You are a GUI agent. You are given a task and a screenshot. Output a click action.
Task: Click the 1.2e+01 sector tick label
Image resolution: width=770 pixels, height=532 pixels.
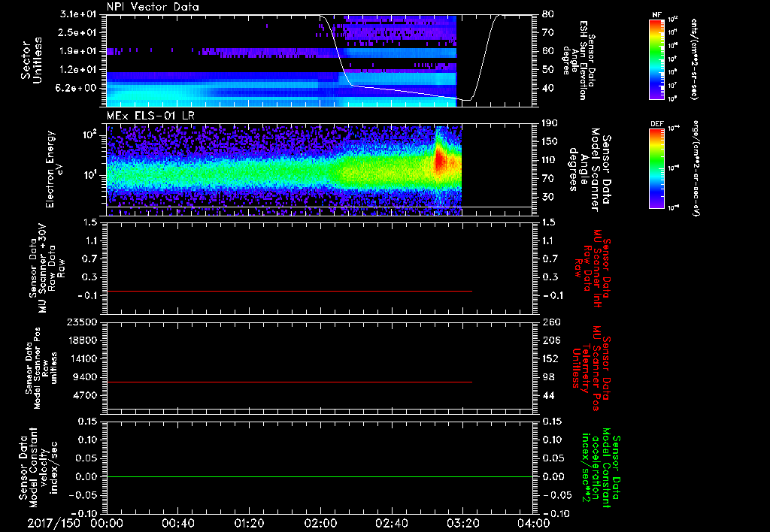pos(78,70)
